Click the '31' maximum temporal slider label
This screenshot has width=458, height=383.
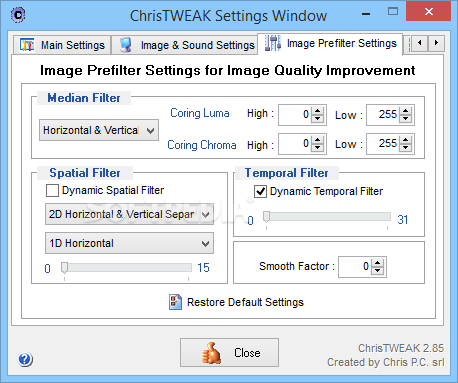tap(403, 220)
